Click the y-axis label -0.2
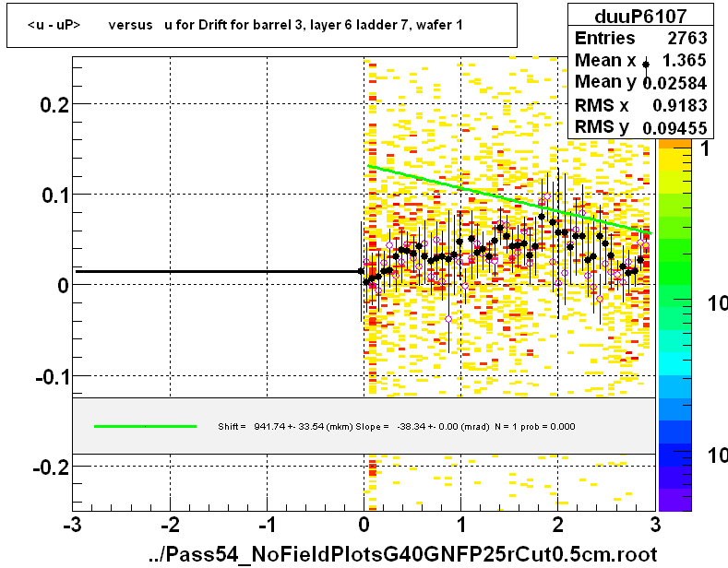 (x=51, y=467)
